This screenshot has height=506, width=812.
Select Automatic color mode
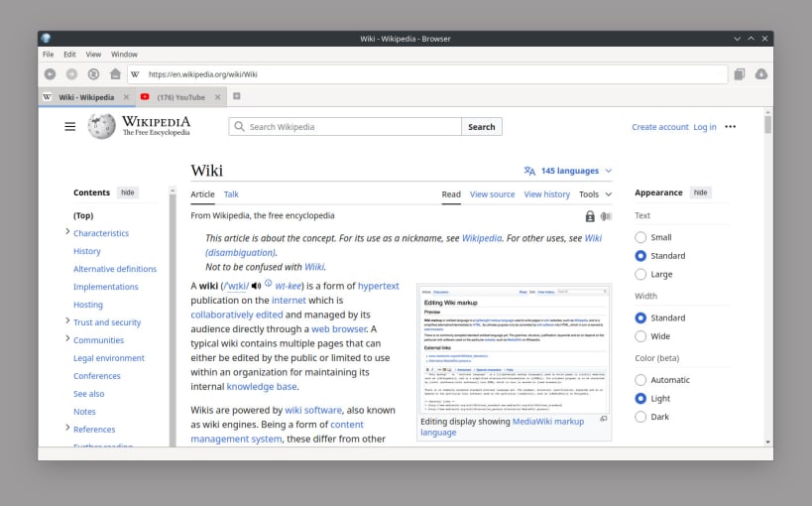click(640, 380)
